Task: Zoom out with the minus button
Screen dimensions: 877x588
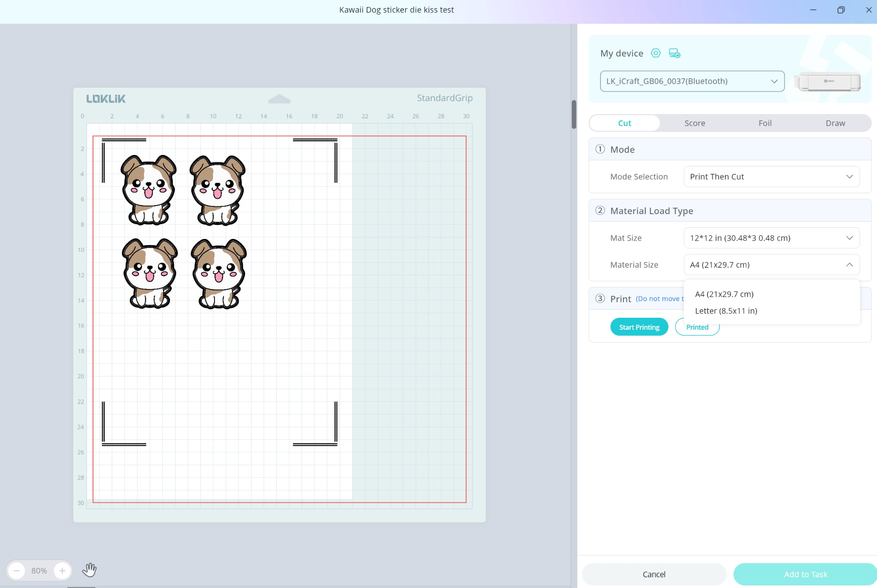Action: [17, 570]
